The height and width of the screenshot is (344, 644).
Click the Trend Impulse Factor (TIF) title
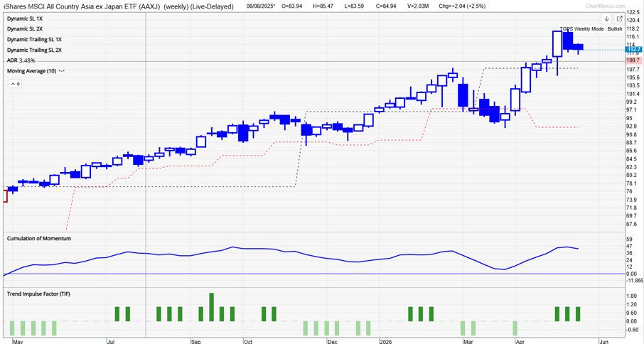tap(38, 294)
